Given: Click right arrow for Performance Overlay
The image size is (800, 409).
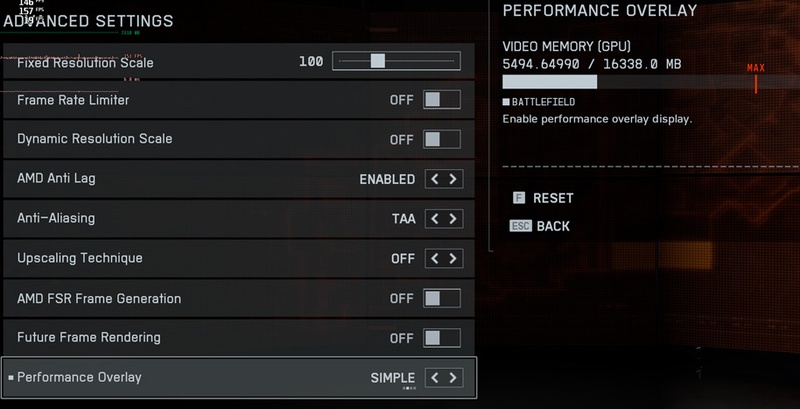Looking at the screenshot, I should (x=453, y=377).
